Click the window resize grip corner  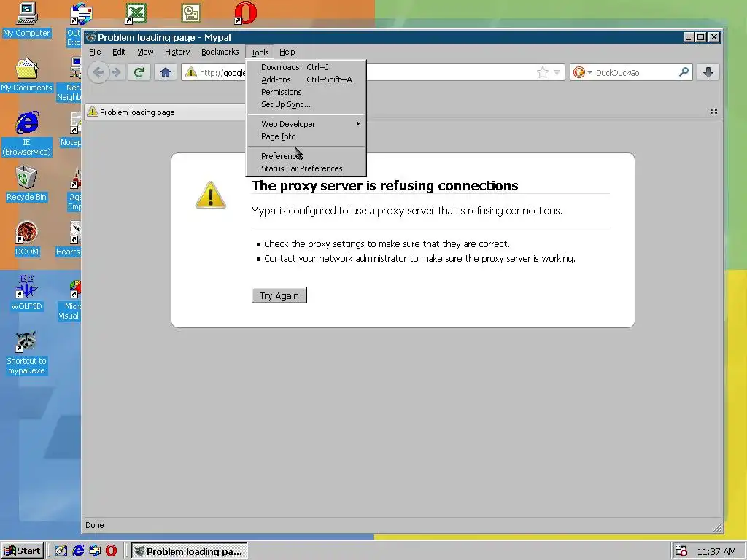[x=718, y=527]
